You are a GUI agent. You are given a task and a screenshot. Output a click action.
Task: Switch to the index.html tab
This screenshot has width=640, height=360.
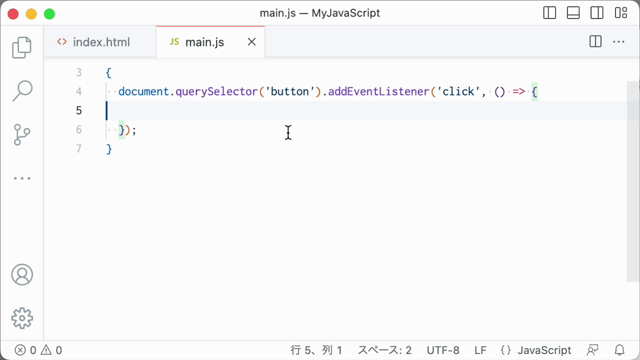point(100,42)
